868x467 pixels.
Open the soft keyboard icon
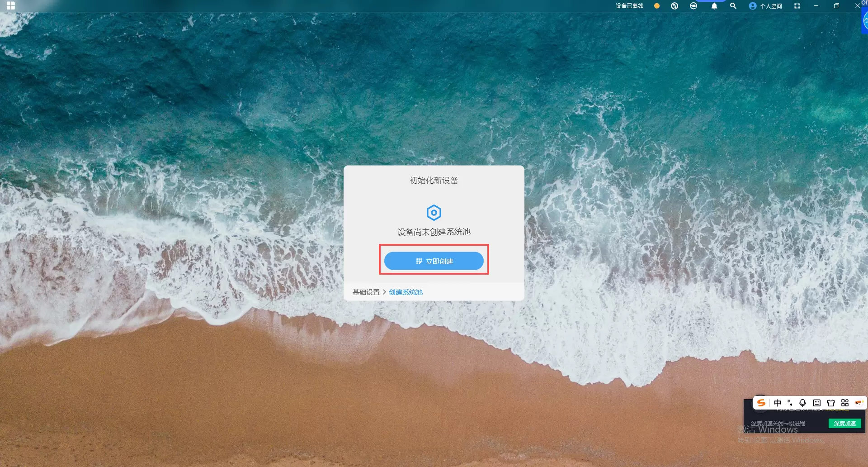click(x=816, y=403)
